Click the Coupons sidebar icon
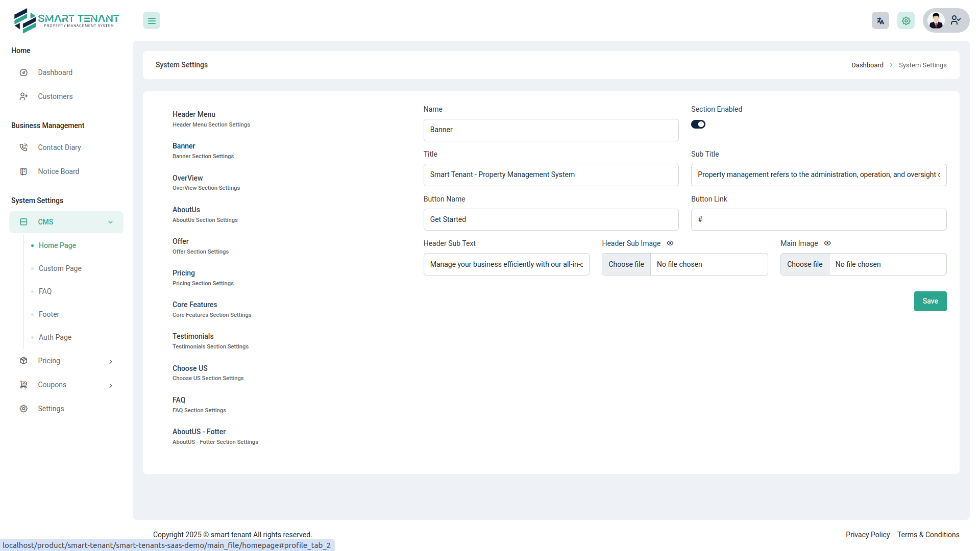This screenshot has width=980, height=551. pos(24,385)
